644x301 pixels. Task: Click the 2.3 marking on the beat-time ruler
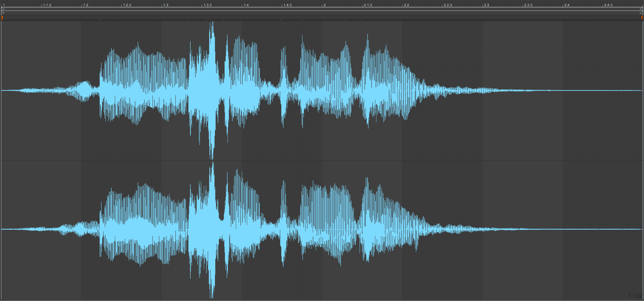pos(486,5)
